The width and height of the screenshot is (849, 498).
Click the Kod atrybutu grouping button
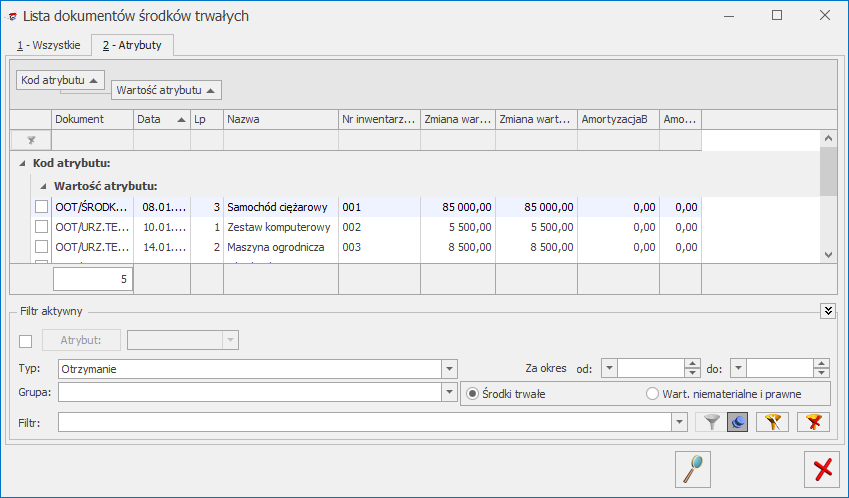(60, 79)
